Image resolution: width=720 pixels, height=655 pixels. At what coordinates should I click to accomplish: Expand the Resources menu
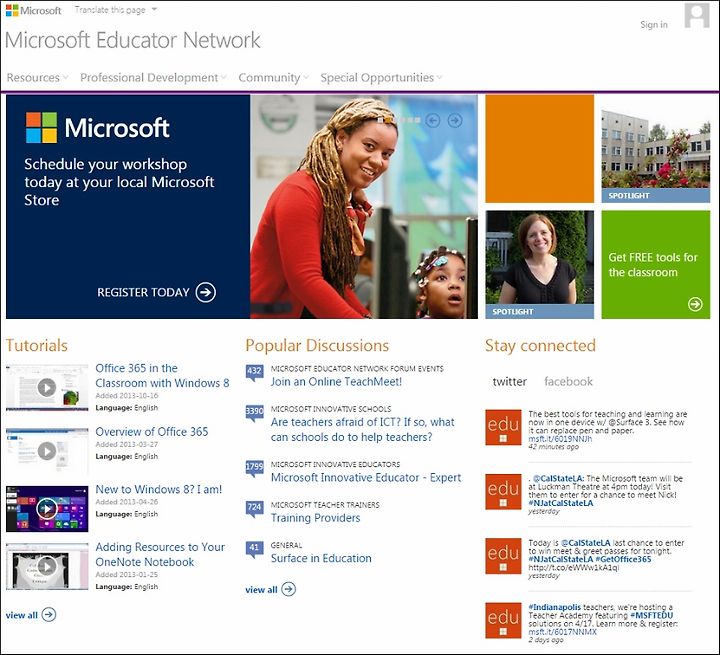pos(37,78)
